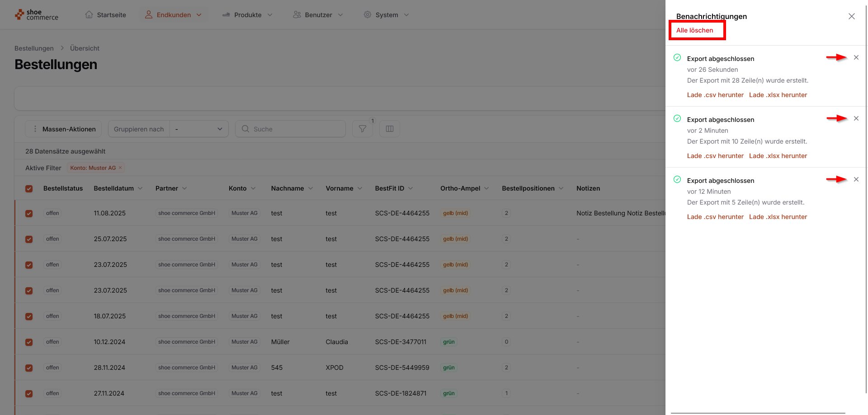This screenshot has width=868, height=415.
Task: Remove the Konto: Muster AG filter
Action: click(x=120, y=168)
